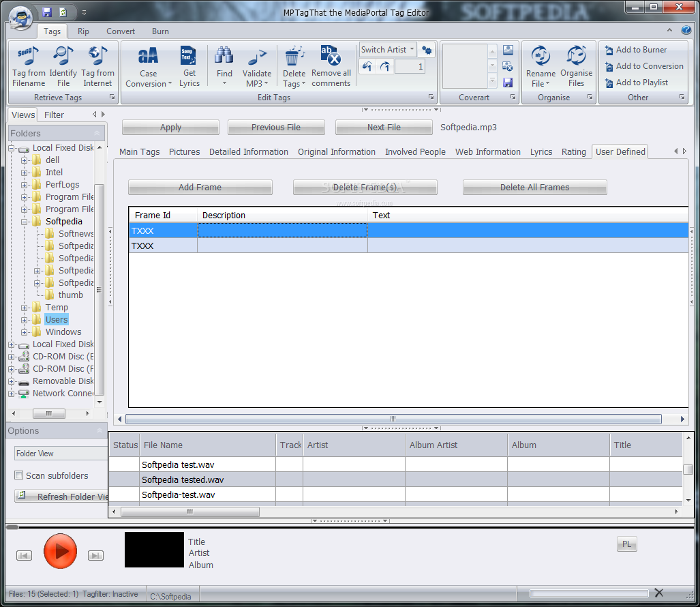Click Add Frame button
Viewport: 700px width, 607px height.
(200, 187)
